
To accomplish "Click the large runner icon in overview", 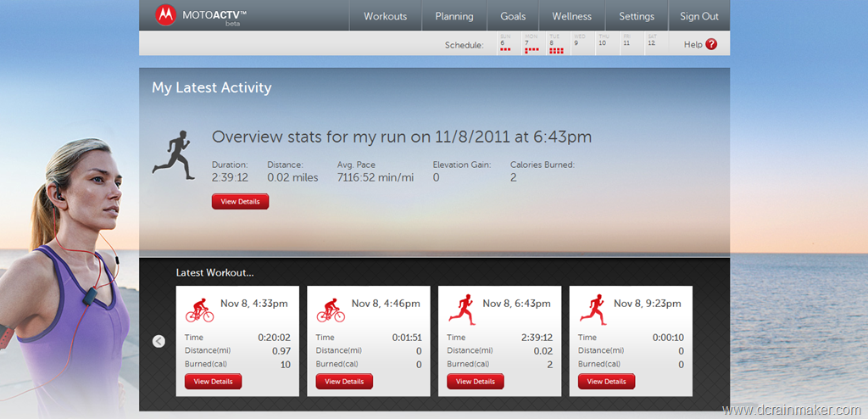I will pyautogui.click(x=174, y=155).
